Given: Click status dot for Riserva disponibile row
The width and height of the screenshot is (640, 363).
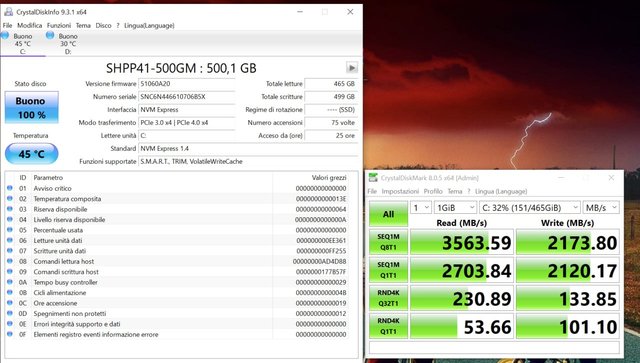Looking at the screenshot, I should coord(10,209).
